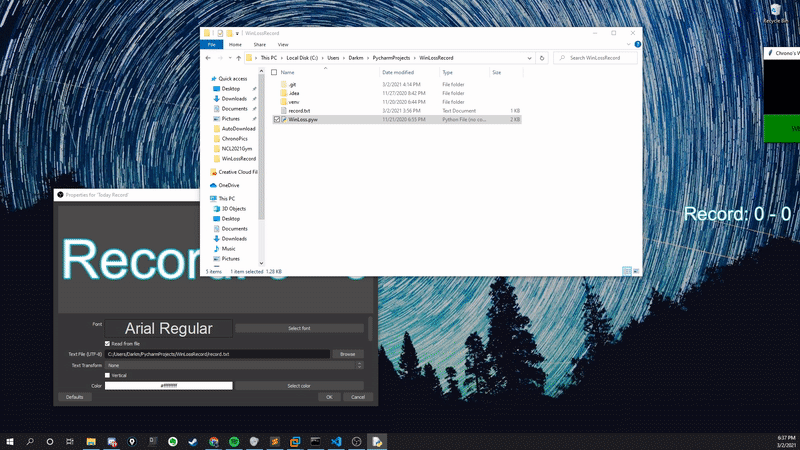Refresh the WinLossRecord folder view

[x=542, y=58]
